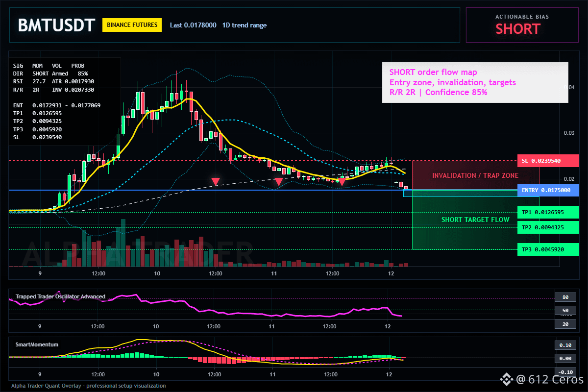Click the TP3 0.0045920 row in stats panel
This screenshot has height=392, width=588.
pyautogui.click(x=37, y=129)
